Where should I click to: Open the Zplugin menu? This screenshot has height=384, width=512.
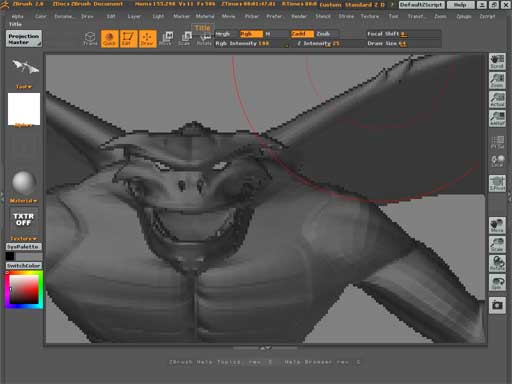coord(464,16)
